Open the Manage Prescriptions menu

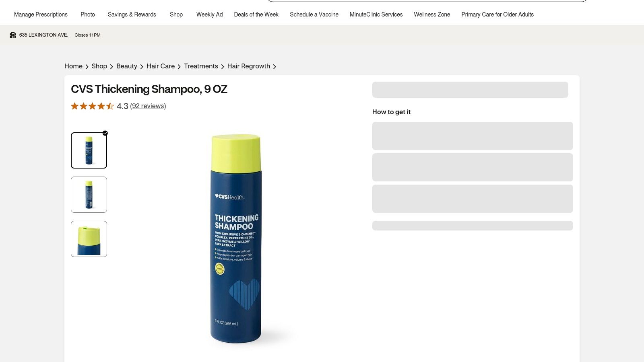[x=41, y=14]
